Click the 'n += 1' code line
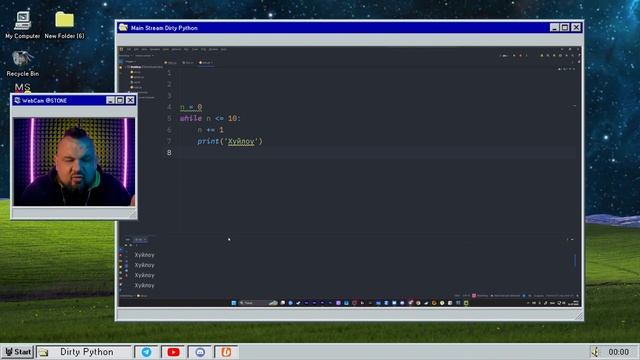This screenshot has height=360, width=640. (x=211, y=130)
